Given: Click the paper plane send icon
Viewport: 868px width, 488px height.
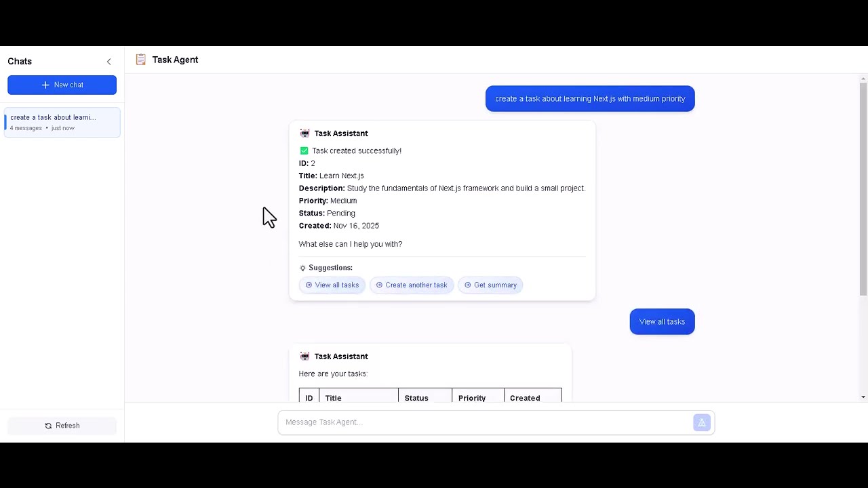Looking at the screenshot, I should [702, 422].
